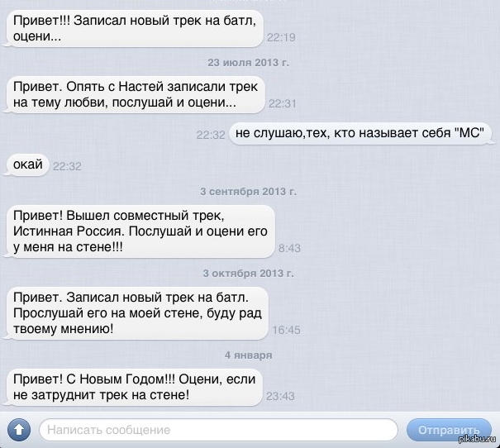Select the 'окай' message bubble
500x448 pixels.
pyautogui.click(x=28, y=164)
